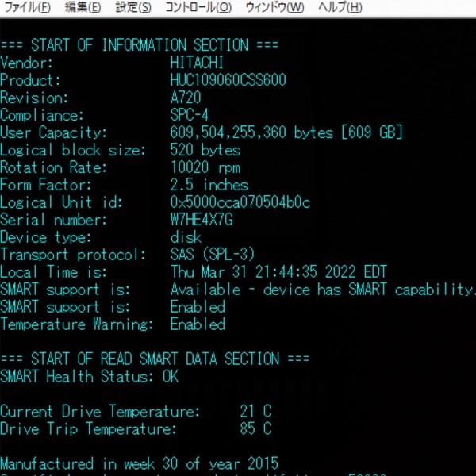Click the Vendor: label
The image size is (476, 476).
click(x=26, y=63)
